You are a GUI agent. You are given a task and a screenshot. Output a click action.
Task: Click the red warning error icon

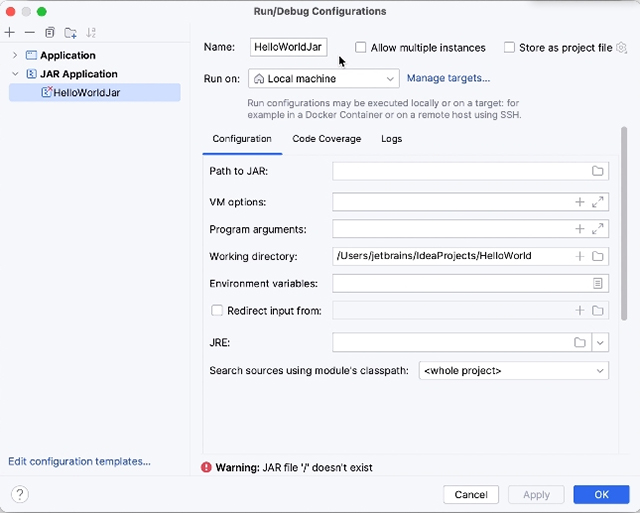206,467
